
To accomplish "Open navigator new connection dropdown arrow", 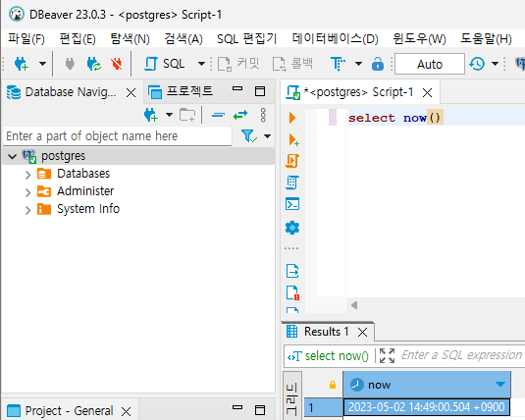I will 169,115.
